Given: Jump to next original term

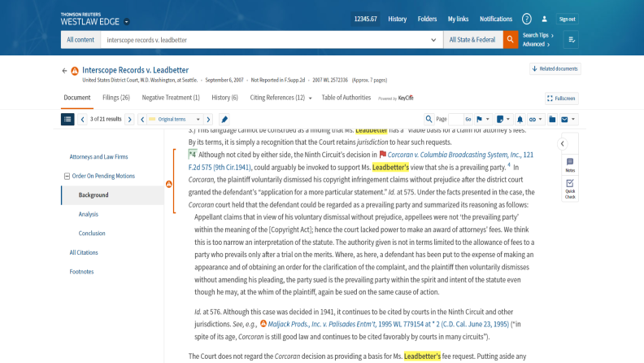Looking at the screenshot, I should 209,119.
